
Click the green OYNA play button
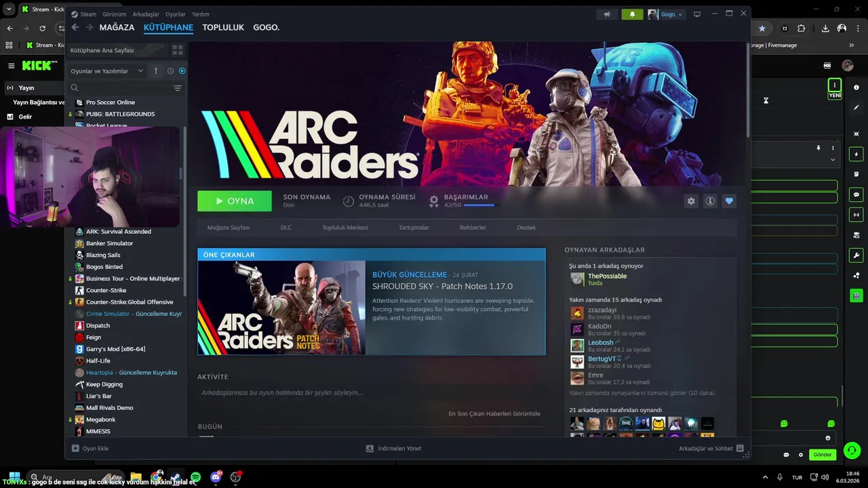pos(235,201)
